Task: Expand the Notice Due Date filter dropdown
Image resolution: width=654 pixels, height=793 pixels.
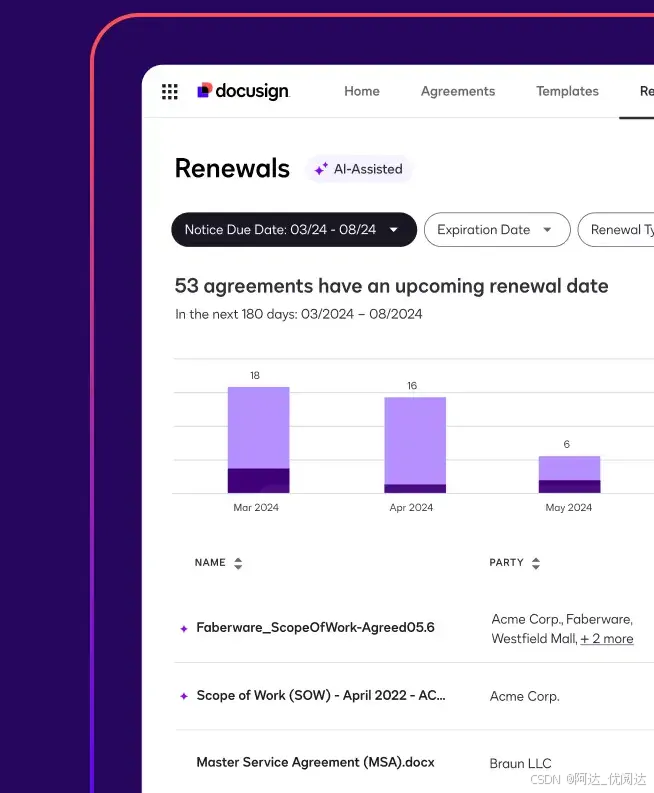Action: tap(294, 230)
